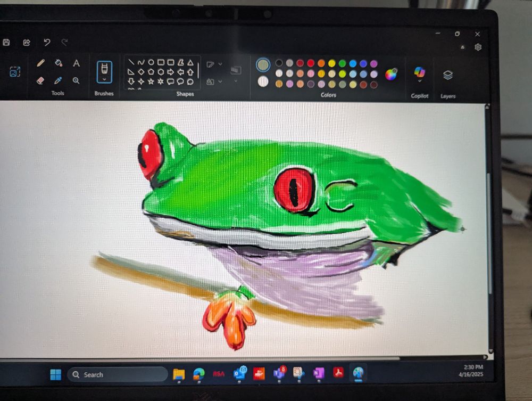
Task: Open Adobe Acrobat from the taskbar
Action: pyautogui.click(x=338, y=372)
